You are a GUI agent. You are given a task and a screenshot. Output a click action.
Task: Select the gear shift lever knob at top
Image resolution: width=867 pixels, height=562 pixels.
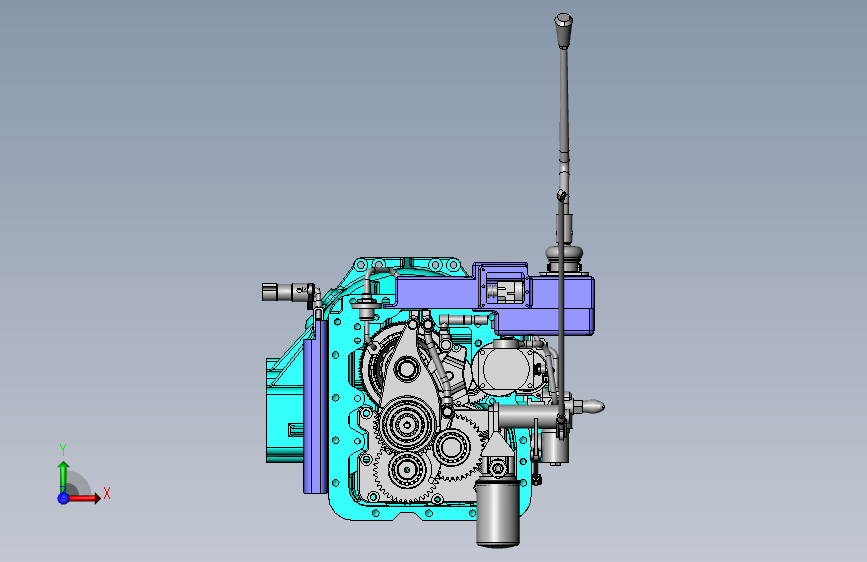coord(563,31)
